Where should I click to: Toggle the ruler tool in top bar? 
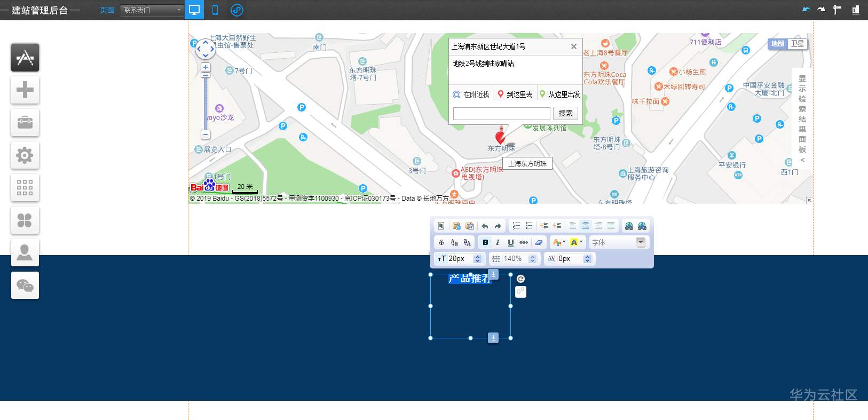(837, 10)
